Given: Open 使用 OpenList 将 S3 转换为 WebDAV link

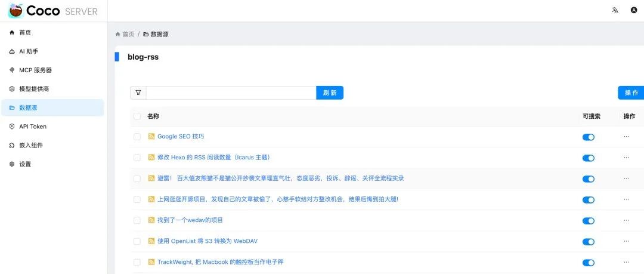Looking at the screenshot, I should (x=208, y=241).
